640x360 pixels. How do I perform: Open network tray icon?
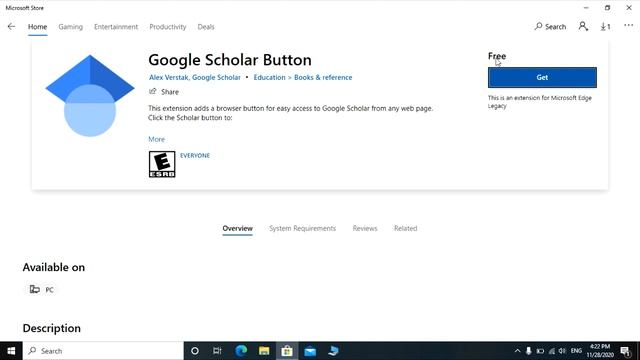(551, 351)
